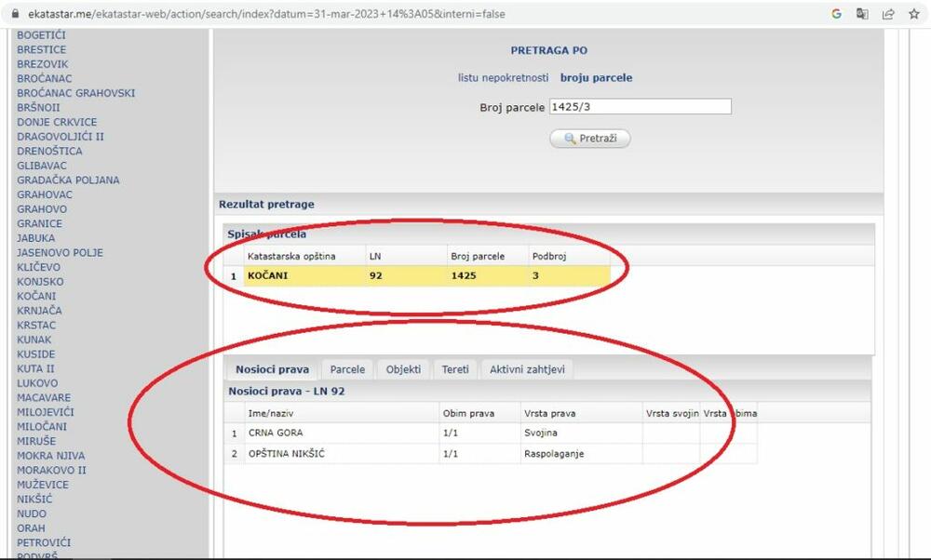Image resolution: width=931 pixels, height=560 pixels.
Task: Click the Broj parcele input field
Action: click(640, 107)
